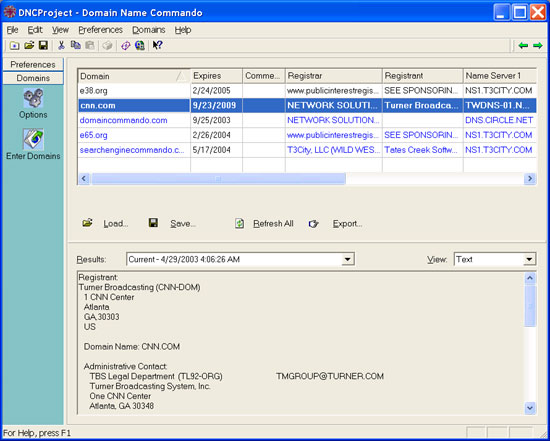Click the Export hand icon

[313, 224]
